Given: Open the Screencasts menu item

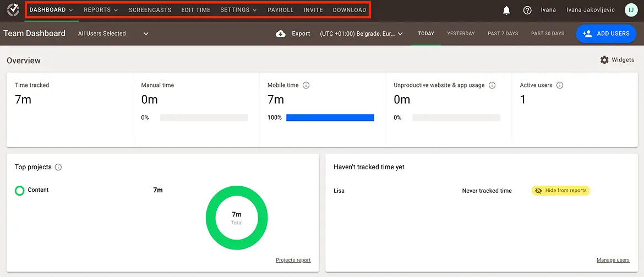Looking at the screenshot, I should point(150,10).
